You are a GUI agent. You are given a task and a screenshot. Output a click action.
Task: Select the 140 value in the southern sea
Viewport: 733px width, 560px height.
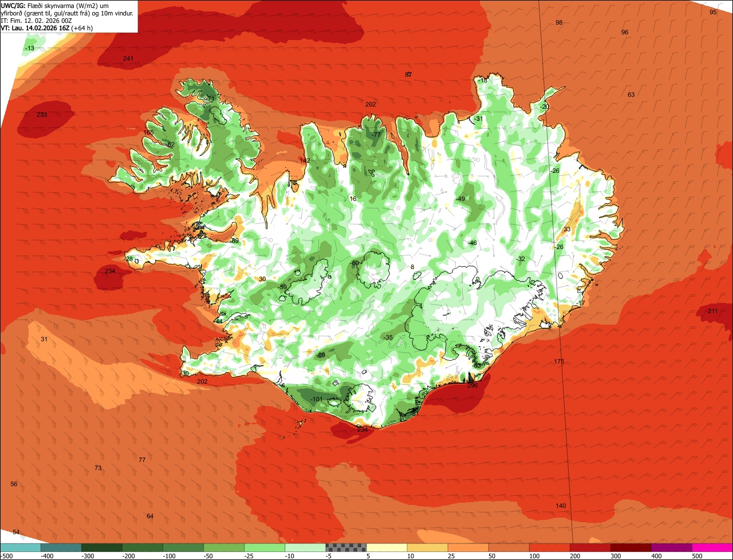coord(561,506)
